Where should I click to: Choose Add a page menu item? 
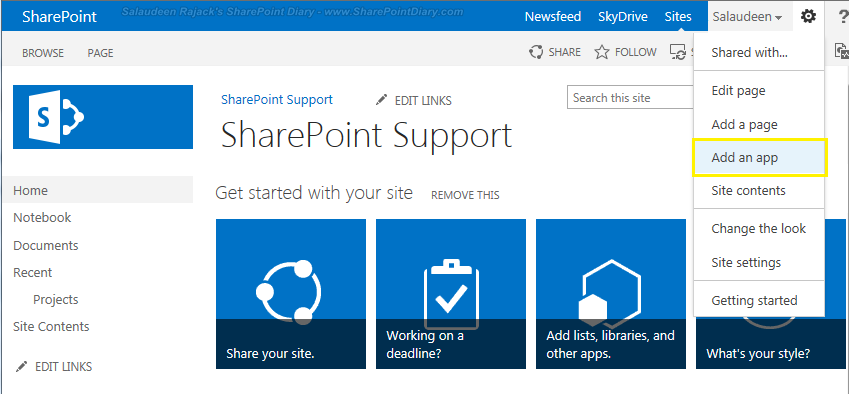click(x=759, y=124)
